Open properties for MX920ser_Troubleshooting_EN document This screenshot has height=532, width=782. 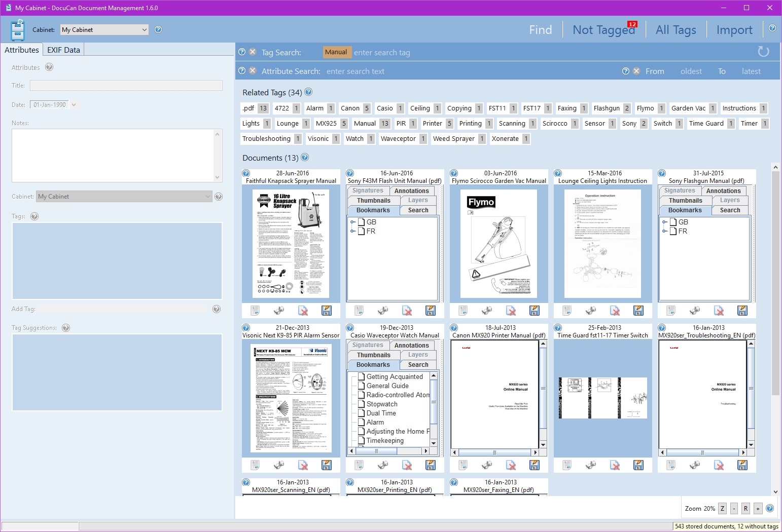[671, 465]
